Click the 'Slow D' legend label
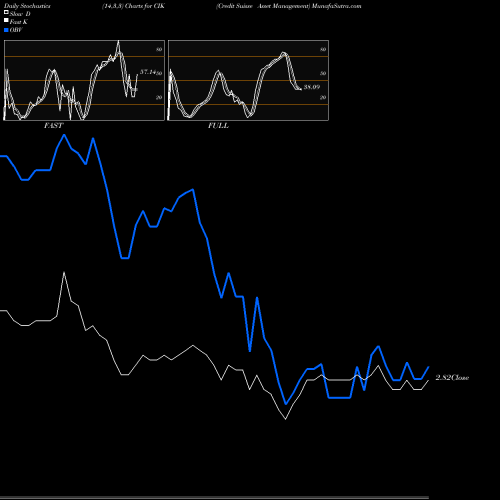Image resolution: width=500 pixels, height=500 pixels. click(x=20, y=14)
